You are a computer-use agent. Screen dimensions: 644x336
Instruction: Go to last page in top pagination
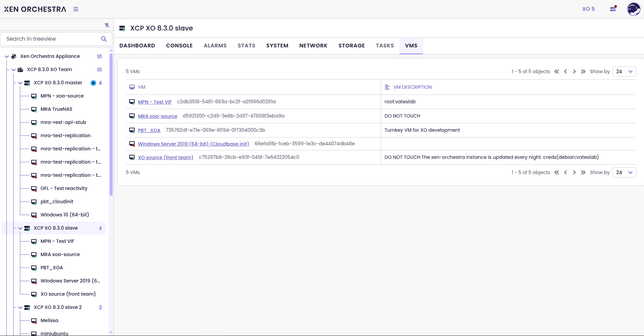583,71
